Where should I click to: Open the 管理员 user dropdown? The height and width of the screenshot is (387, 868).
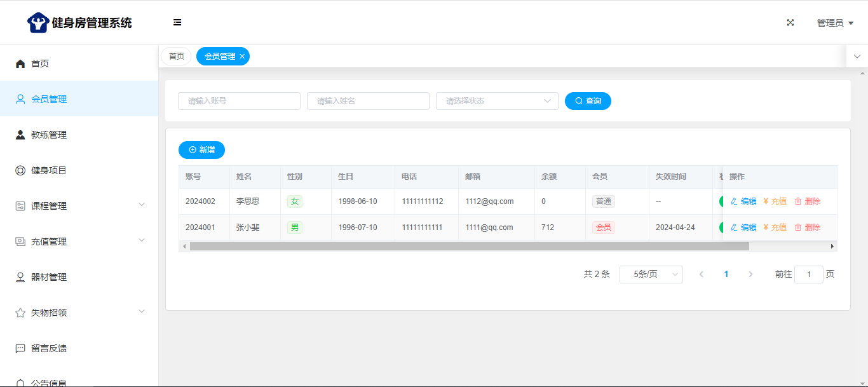(835, 23)
